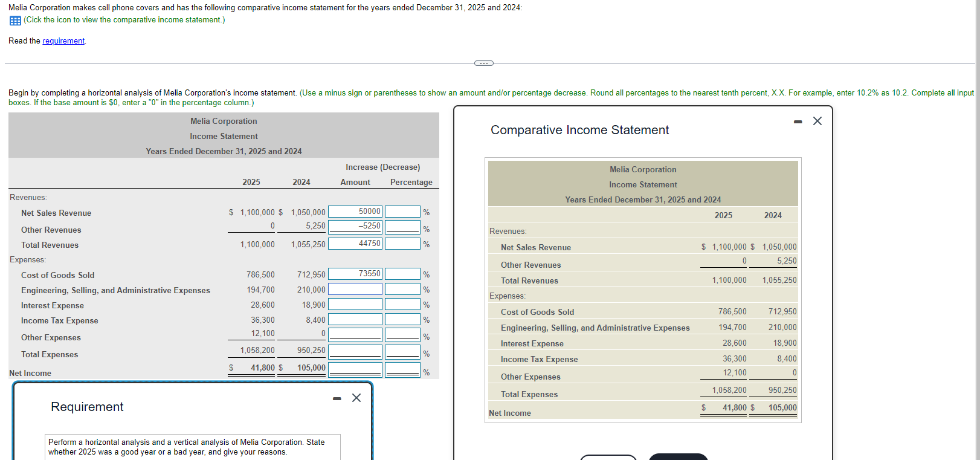Expand the ellipsis divider handle

[x=484, y=63]
